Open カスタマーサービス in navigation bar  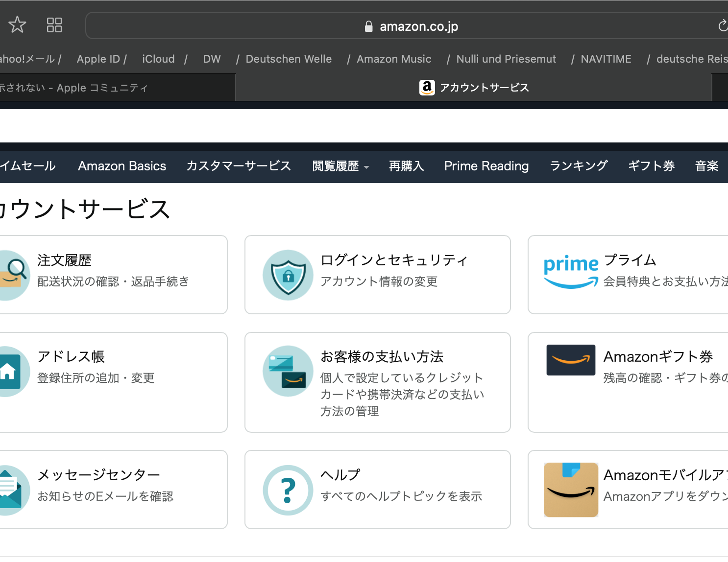coord(239,166)
